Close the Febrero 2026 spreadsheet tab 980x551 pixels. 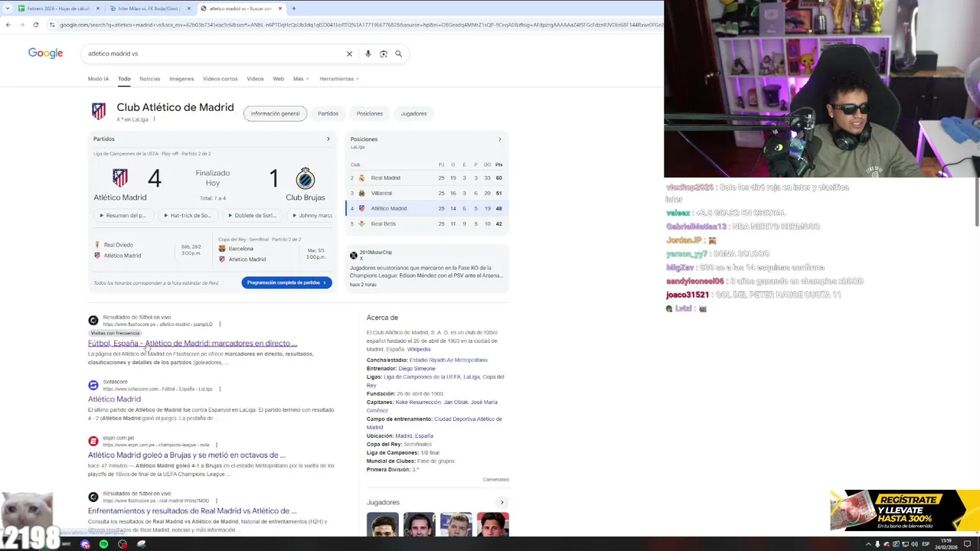pos(96,8)
